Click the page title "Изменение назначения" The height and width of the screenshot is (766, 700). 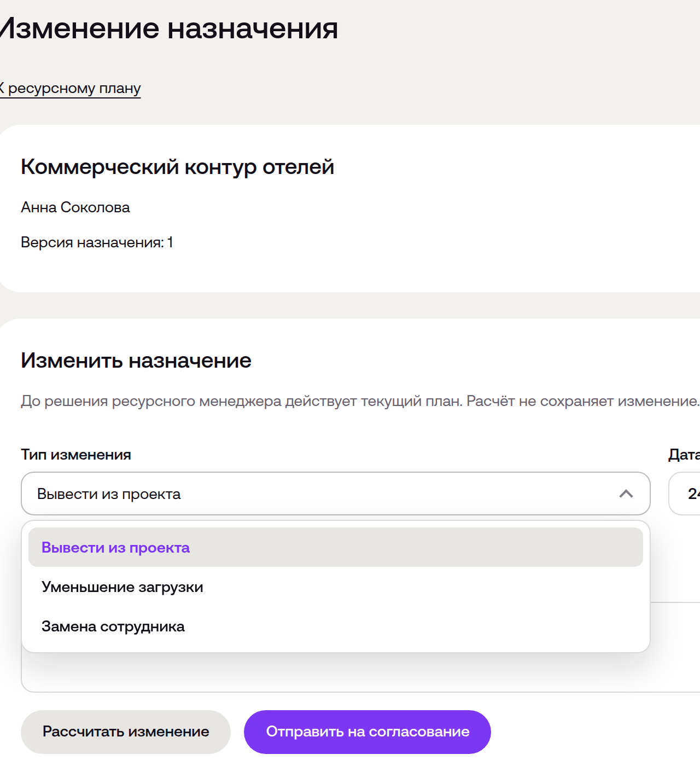coord(168,28)
